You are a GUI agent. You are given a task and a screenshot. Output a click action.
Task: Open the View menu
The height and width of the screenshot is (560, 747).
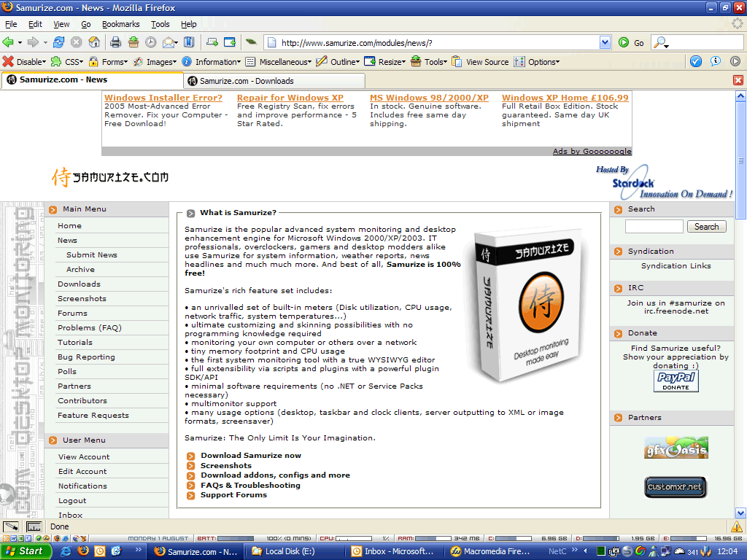pyautogui.click(x=61, y=24)
